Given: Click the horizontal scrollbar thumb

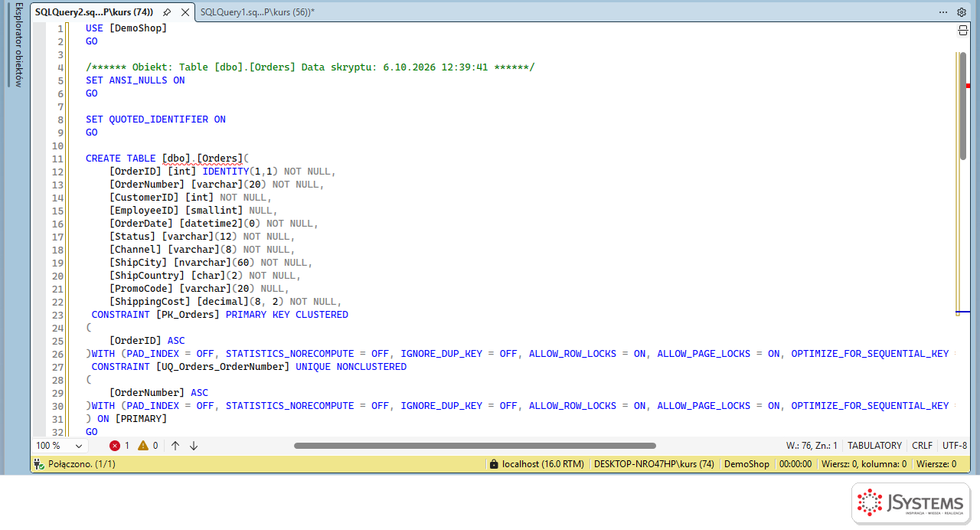Looking at the screenshot, I should point(475,445).
